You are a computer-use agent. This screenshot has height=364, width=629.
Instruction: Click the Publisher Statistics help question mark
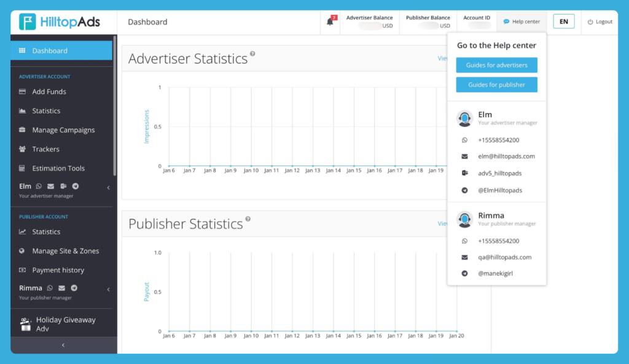coord(248,219)
